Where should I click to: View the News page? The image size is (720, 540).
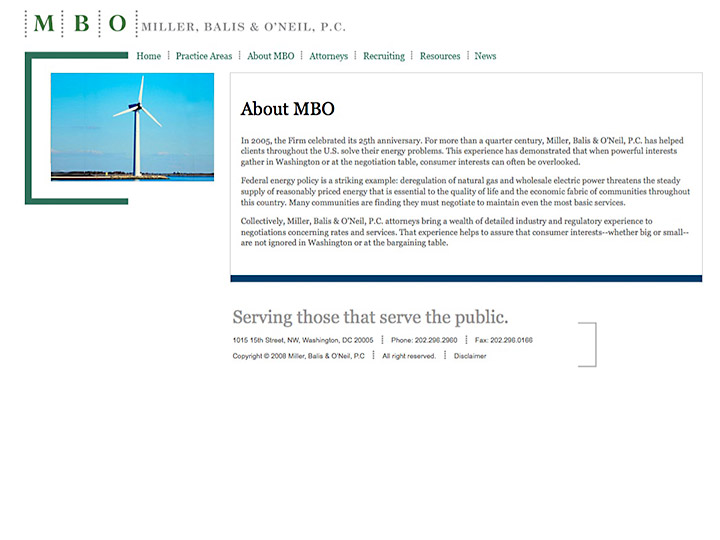(485, 56)
